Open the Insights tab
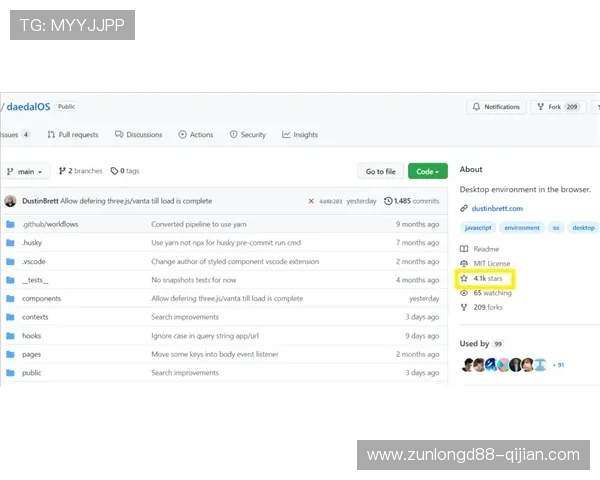 (x=300, y=134)
